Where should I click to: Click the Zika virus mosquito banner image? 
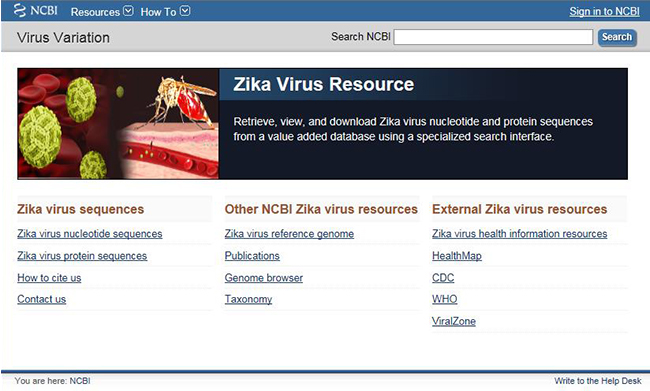(x=118, y=124)
